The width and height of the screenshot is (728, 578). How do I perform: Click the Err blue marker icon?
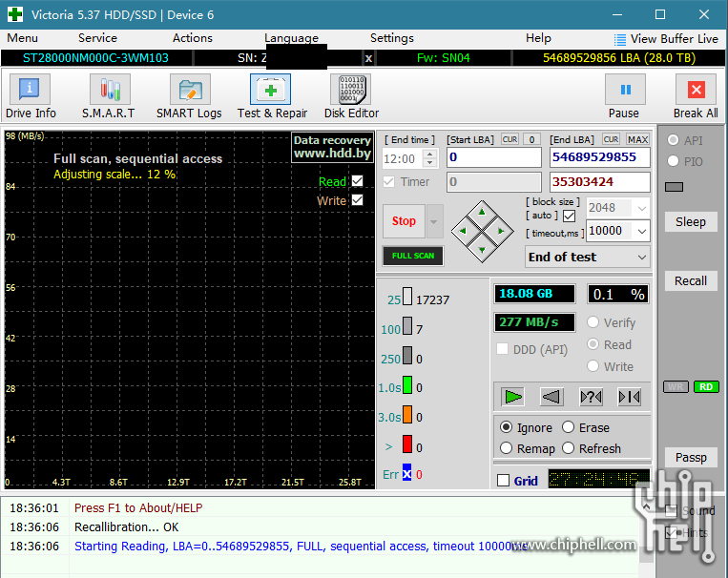[406, 473]
